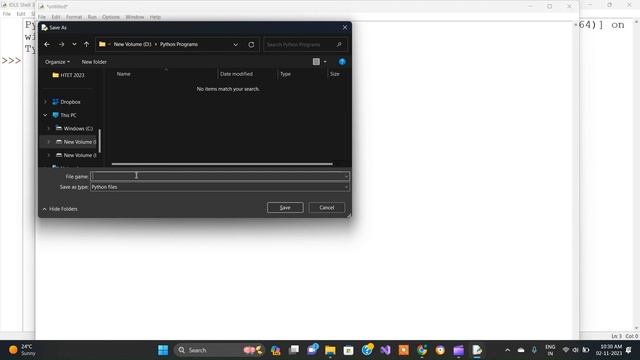This screenshot has width=640, height=360.
Task: Show hidden system tray icons
Action: click(x=507, y=350)
